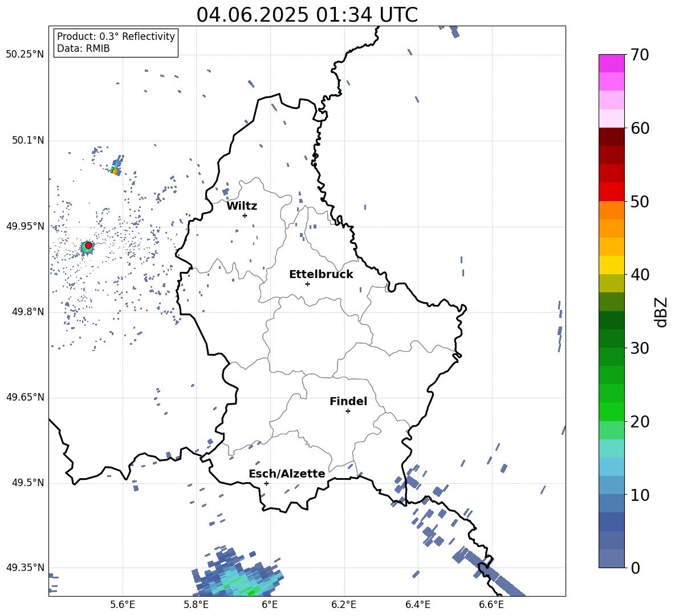Click the 6.4°E longitude label

(x=417, y=605)
